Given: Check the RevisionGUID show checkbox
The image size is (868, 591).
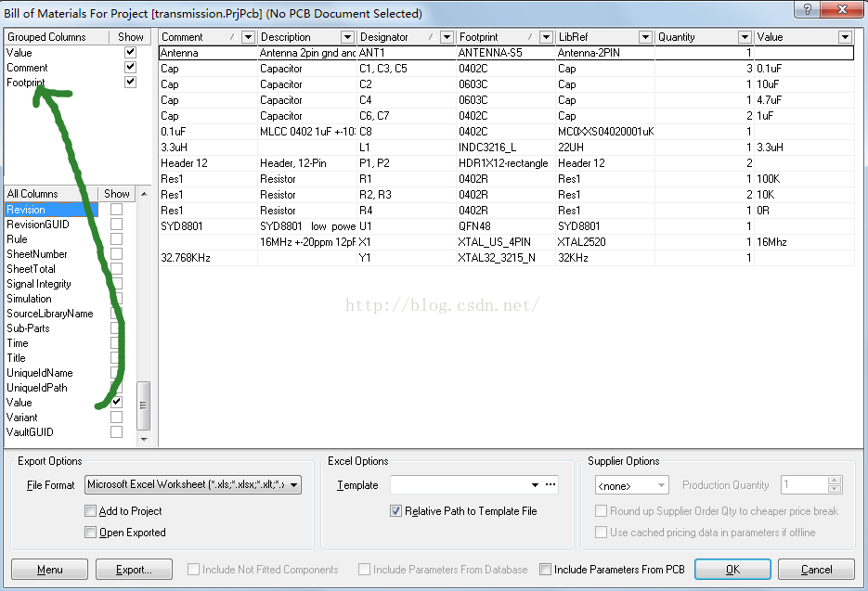Looking at the screenshot, I should (116, 225).
